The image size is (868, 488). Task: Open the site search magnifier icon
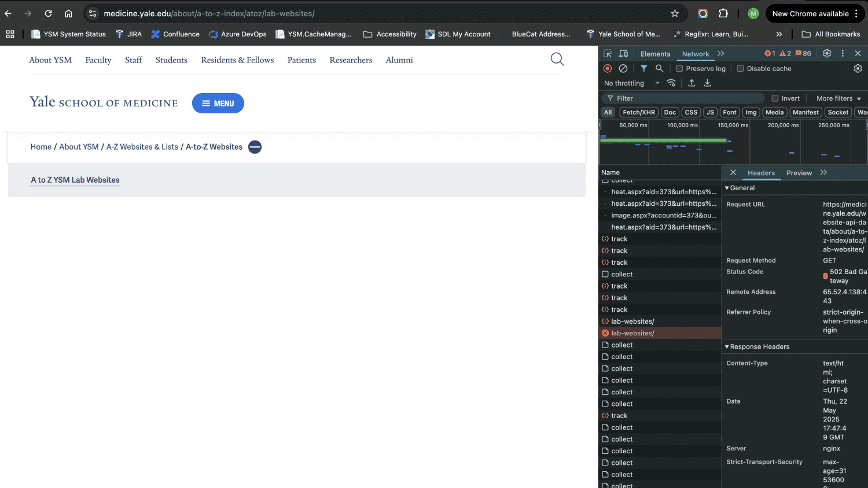click(x=557, y=59)
